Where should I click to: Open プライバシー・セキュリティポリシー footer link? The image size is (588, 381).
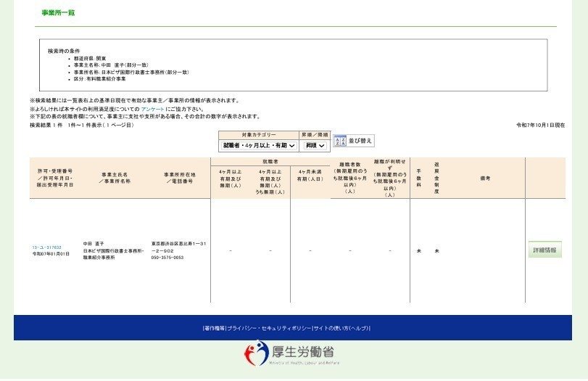(x=269, y=328)
